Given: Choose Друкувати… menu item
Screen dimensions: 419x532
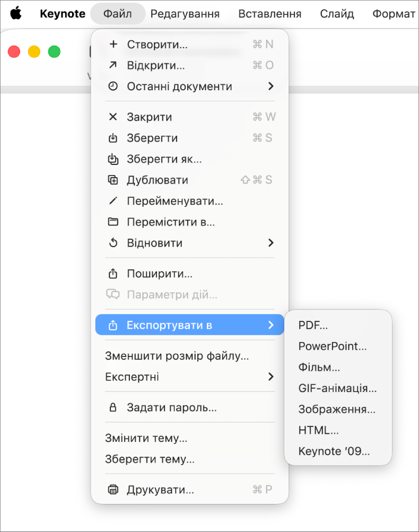Looking at the screenshot, I should tap(190, 490).
